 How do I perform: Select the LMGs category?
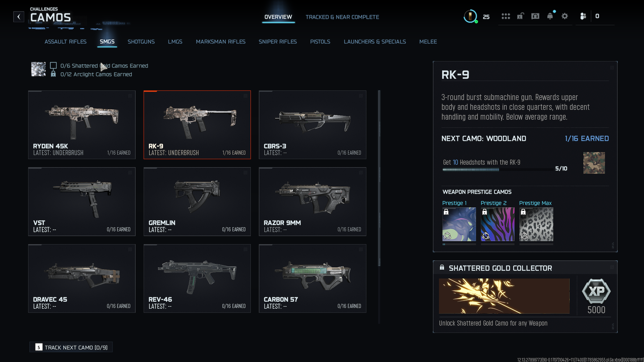tap(175, 42)
